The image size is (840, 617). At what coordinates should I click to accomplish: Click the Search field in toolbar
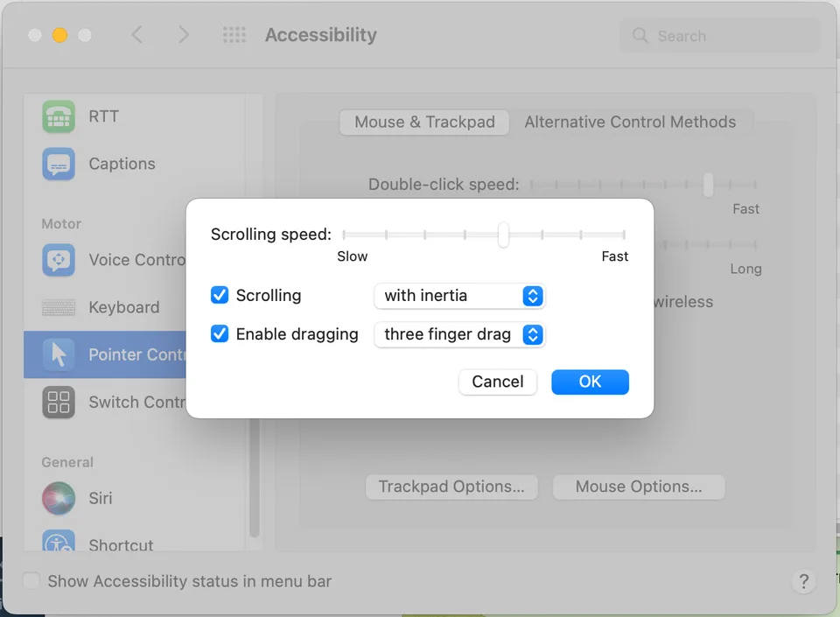720,36
